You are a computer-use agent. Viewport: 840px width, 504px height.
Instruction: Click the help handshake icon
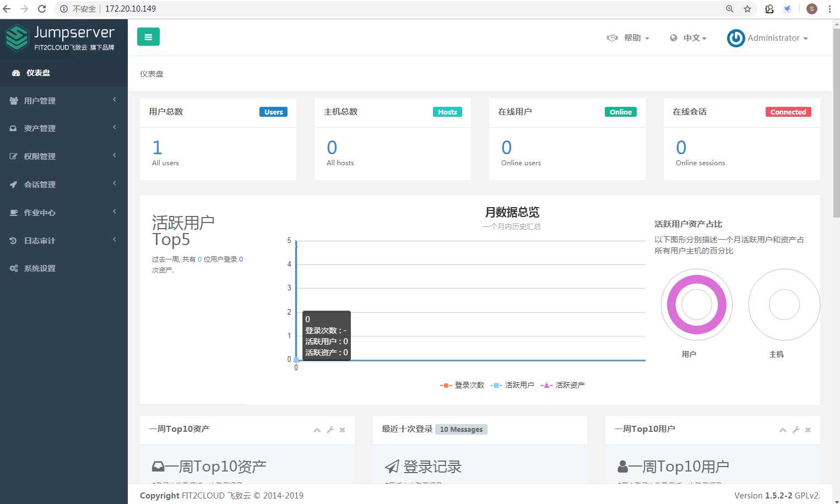point(613,38)
